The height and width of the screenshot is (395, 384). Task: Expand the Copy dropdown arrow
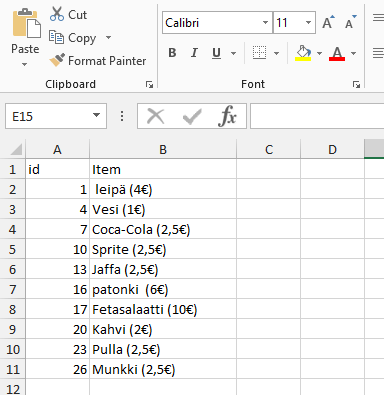tap(108, 37)
